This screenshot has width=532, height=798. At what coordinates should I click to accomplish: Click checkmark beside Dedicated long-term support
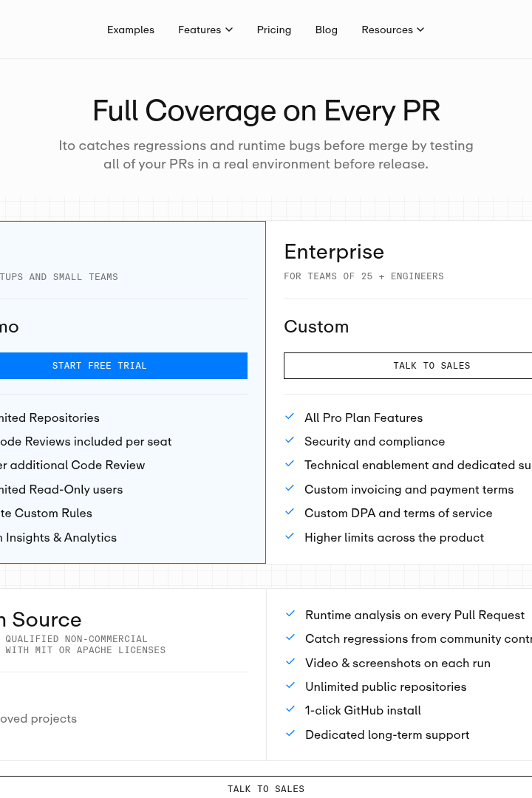(x=290, y=734)
